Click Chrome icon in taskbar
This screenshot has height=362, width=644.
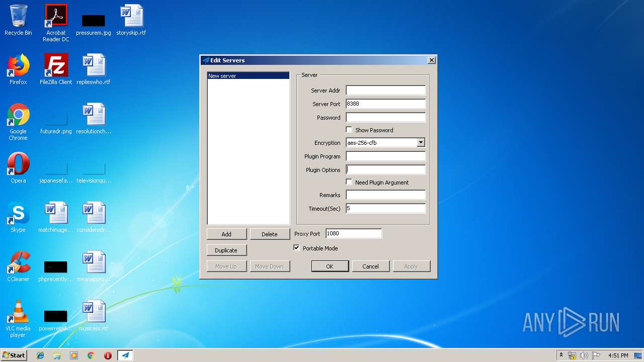point(91,355)
